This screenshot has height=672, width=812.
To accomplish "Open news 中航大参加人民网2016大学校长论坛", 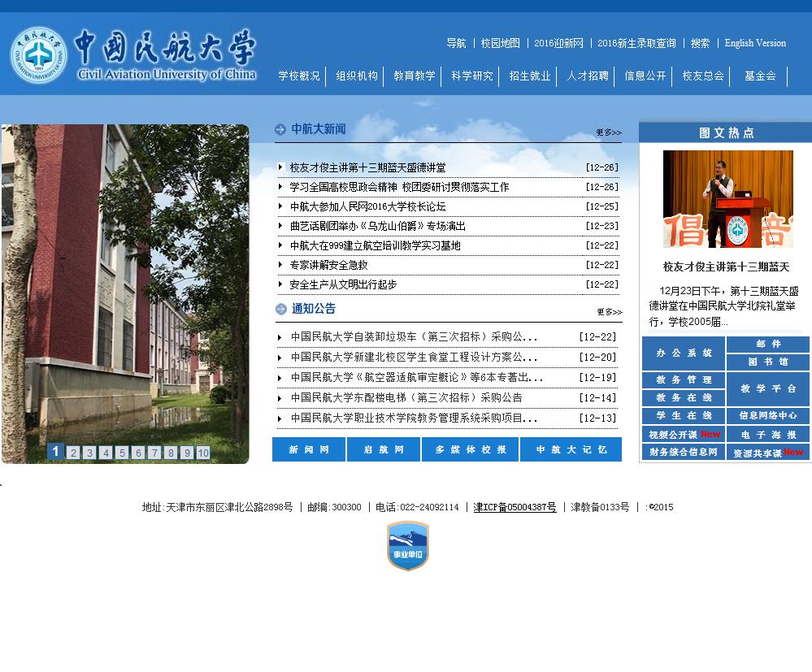I will pyautogui.click(x=367, y=206).
